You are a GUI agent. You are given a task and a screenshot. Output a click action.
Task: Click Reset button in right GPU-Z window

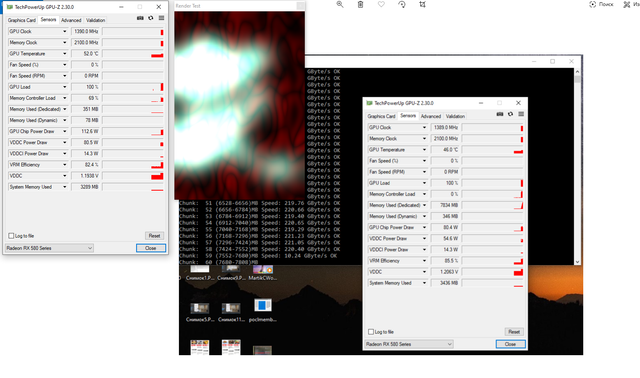[514, 332]
